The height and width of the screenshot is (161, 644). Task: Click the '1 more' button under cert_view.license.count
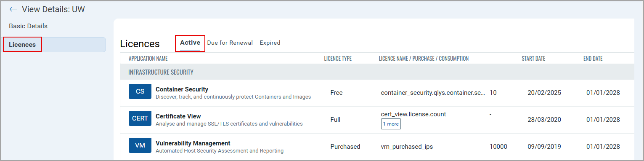tap(391, 124)
